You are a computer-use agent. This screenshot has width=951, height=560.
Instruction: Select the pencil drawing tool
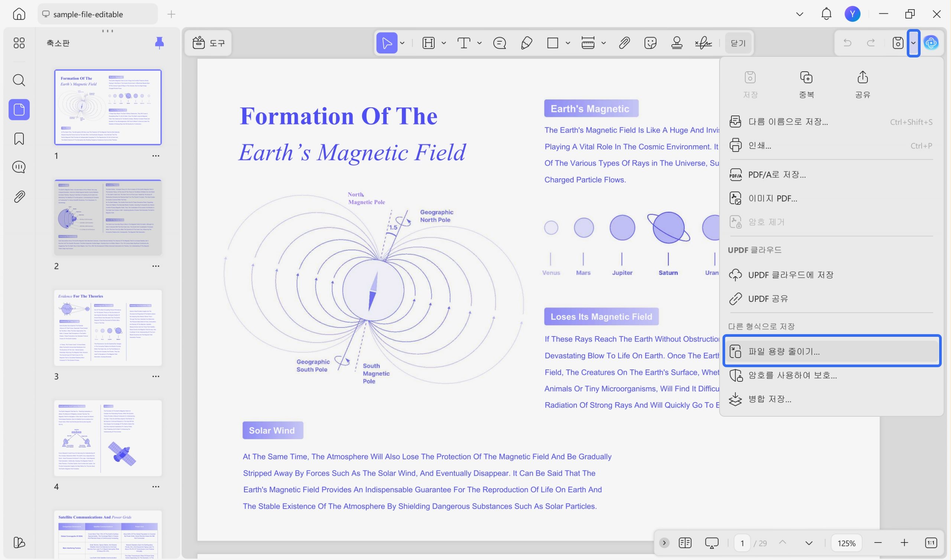click(x=526, y=43)
